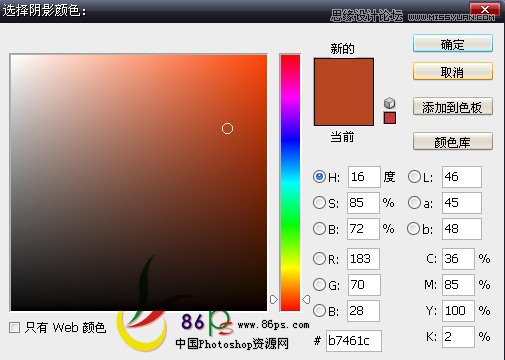The height and width of the screenshot is (360, 505).
Task: Click the new color preview swatch
Action: coord(344,75)
